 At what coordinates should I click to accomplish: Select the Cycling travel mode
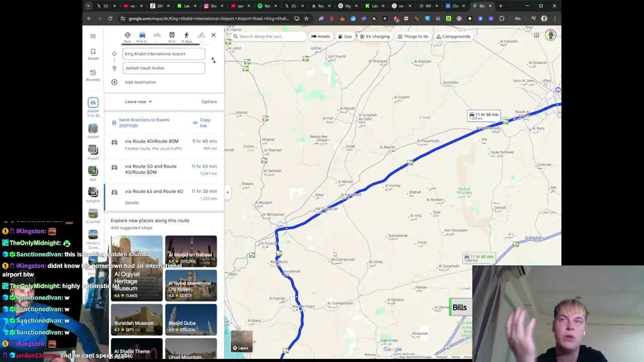[201, 36]
